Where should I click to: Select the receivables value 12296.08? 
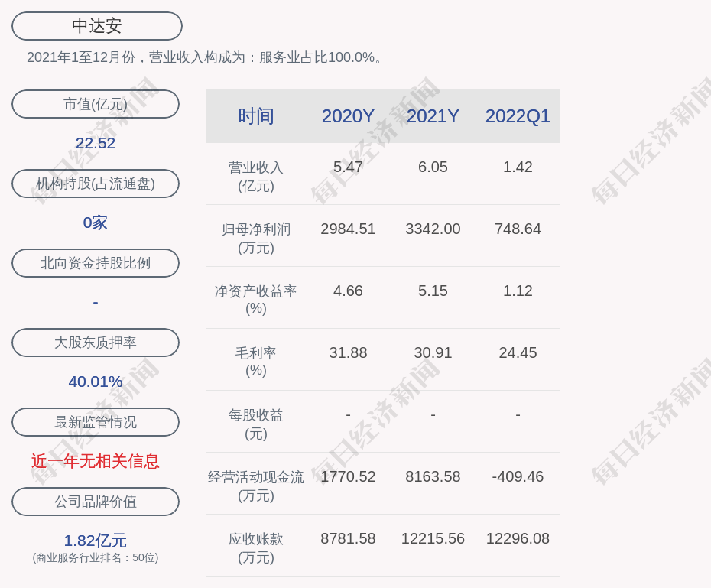[x=518, y=538]
